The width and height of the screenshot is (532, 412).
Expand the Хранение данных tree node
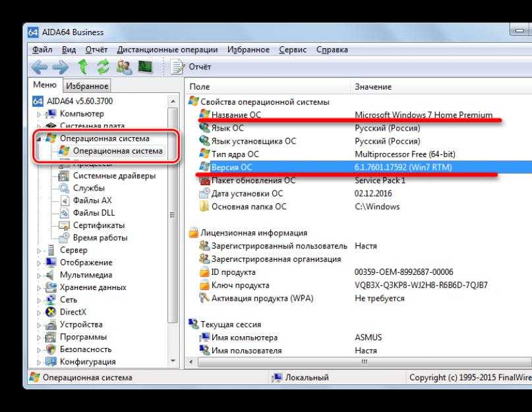39,288
